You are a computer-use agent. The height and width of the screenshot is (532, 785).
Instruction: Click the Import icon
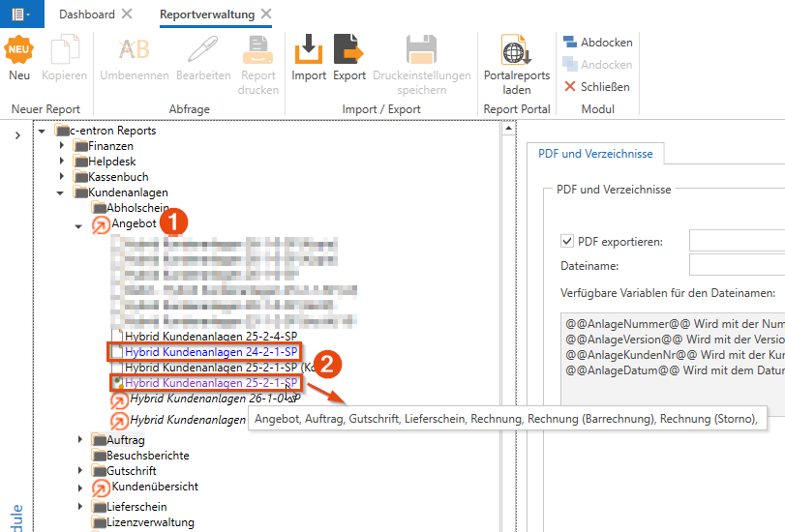pyautogui.click(x=309, y=49)
